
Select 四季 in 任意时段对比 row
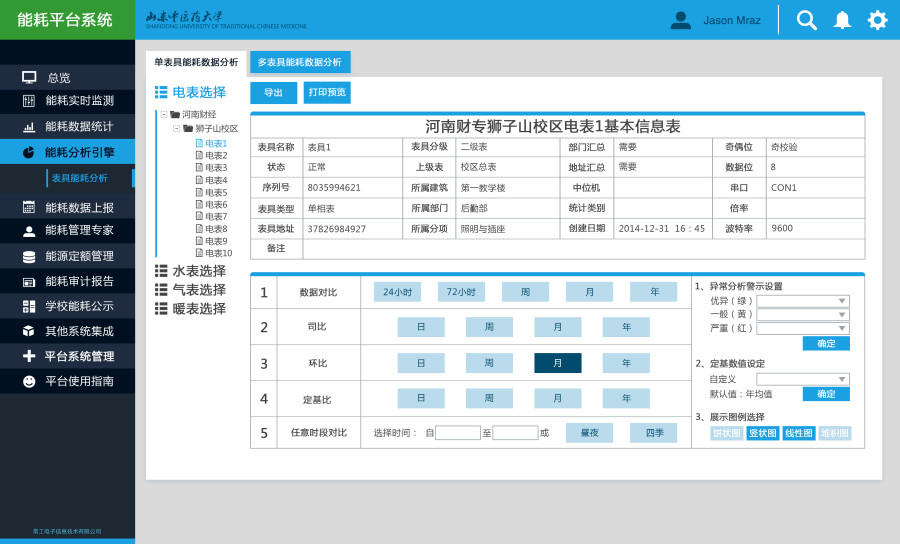click(x=654, y=433)
